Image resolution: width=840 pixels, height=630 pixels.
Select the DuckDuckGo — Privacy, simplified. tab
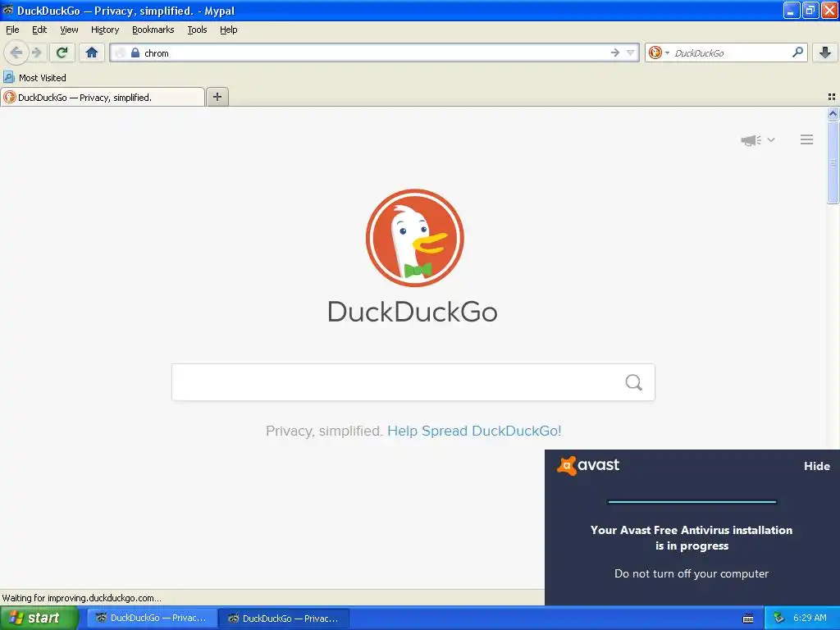103,97
